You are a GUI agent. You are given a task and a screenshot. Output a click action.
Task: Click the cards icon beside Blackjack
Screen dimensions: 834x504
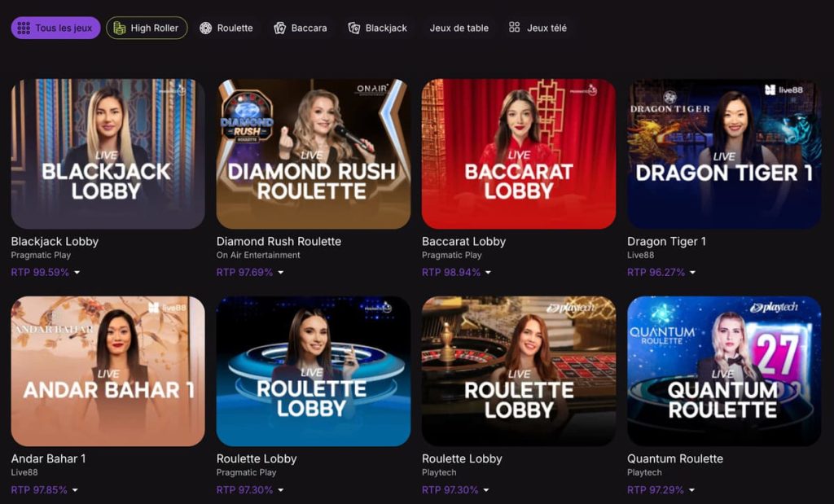coord(353,28)
